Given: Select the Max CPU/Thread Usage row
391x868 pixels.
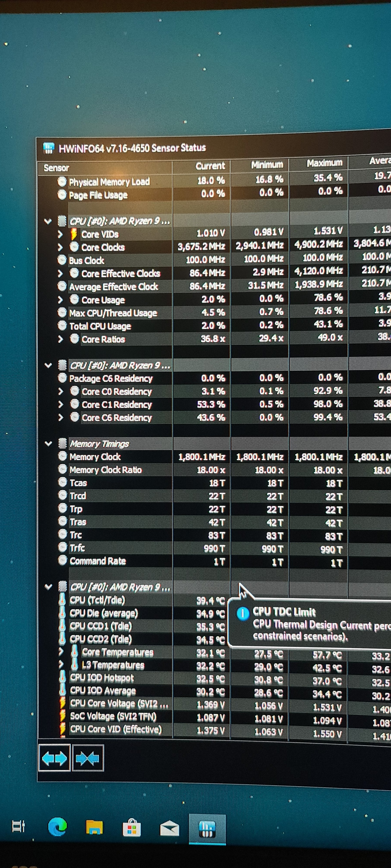Looking at the screenshot, I should point(113,313).
